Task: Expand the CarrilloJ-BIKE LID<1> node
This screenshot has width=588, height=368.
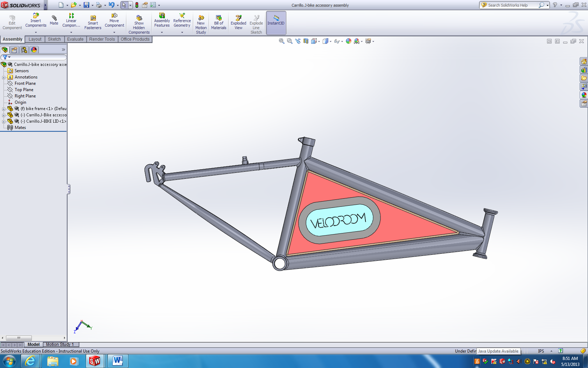Action: (3, 122)
